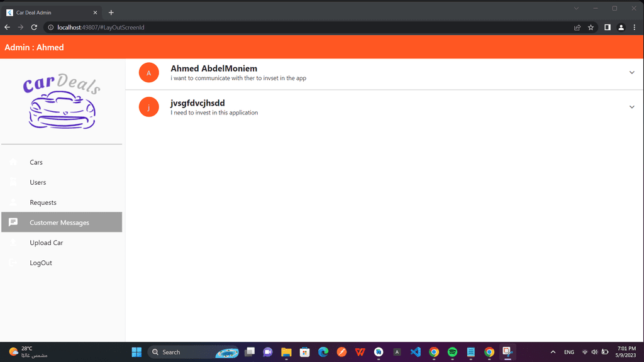Viewport: 644px width, 362px height.
Task: Switch to the Car Deal Admin browser tab
Action: [x=52, y=13]
